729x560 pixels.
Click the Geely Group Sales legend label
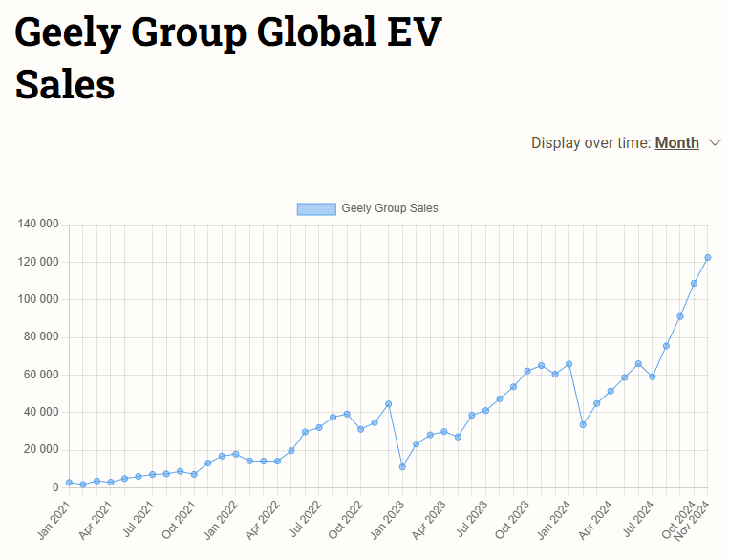click(x=390, y=208)
